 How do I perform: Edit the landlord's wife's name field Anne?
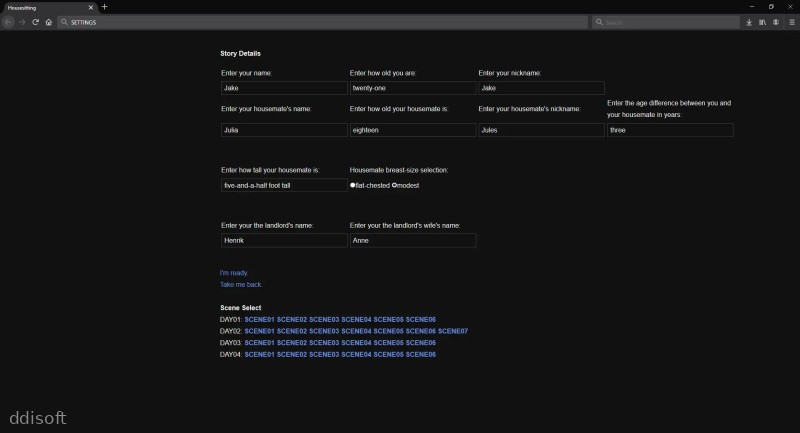point(413,240)
